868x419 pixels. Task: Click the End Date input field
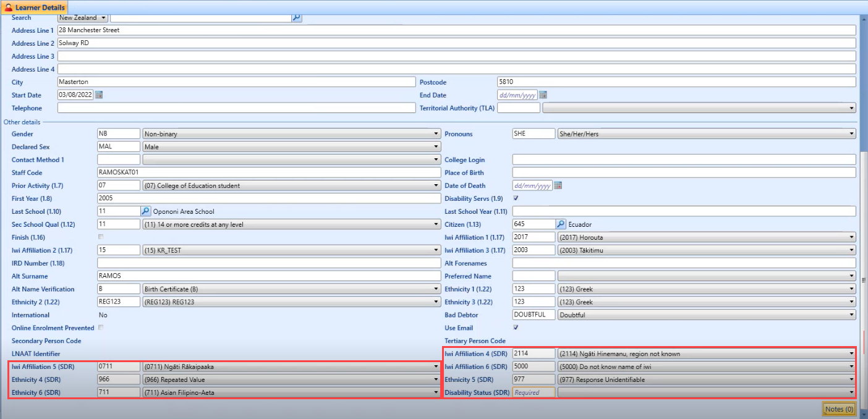point(517,95)
